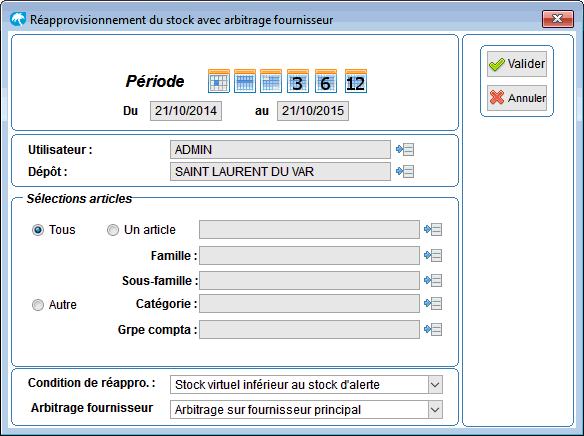This screenshot has height=436, width=584.
Task: Click the Valider button
Action: pyautogui.click(x=517, y=64)
